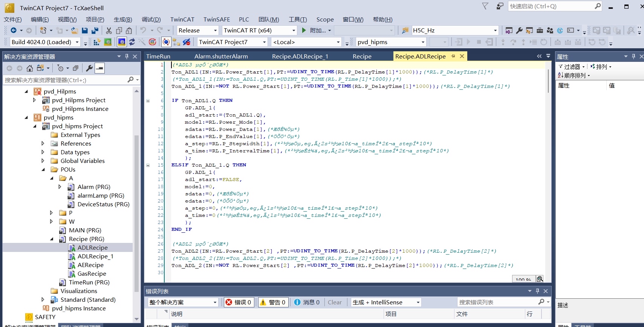Toggle the Messages 0 filter button
The width and height of the screenshot is (644, 327).
307,302
